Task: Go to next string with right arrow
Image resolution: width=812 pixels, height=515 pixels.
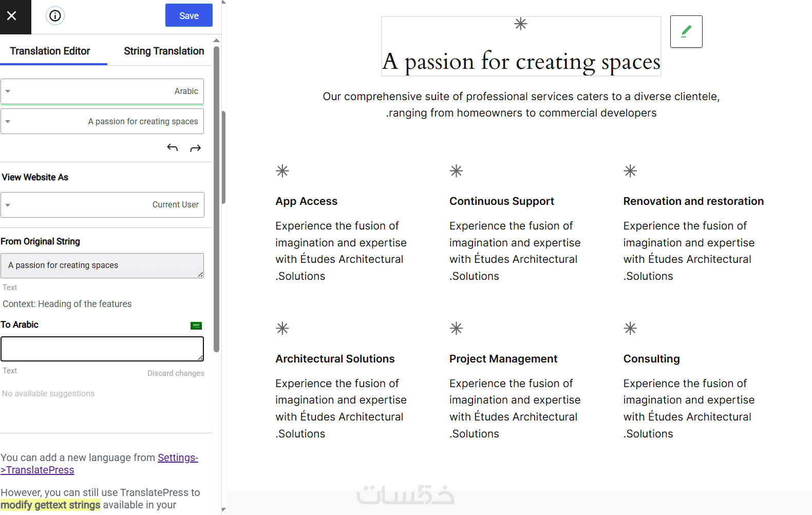Action: pos(196,148)
